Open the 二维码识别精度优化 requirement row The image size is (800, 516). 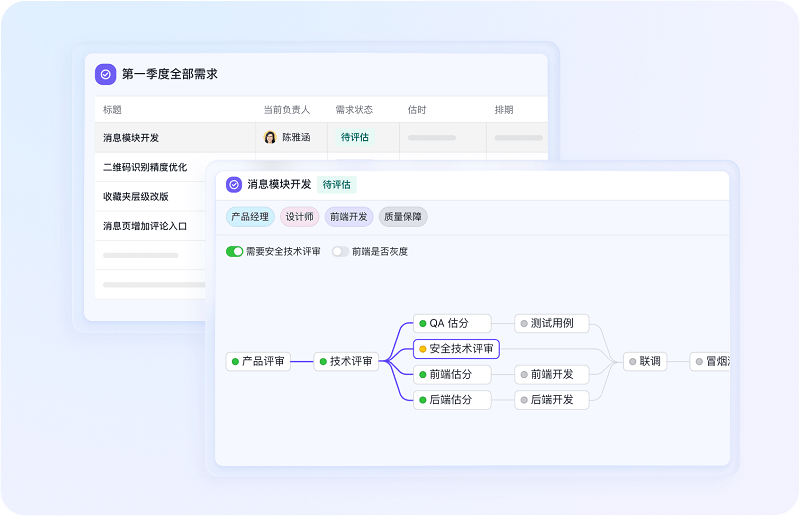pyautogui.click(x=144, y=167)
